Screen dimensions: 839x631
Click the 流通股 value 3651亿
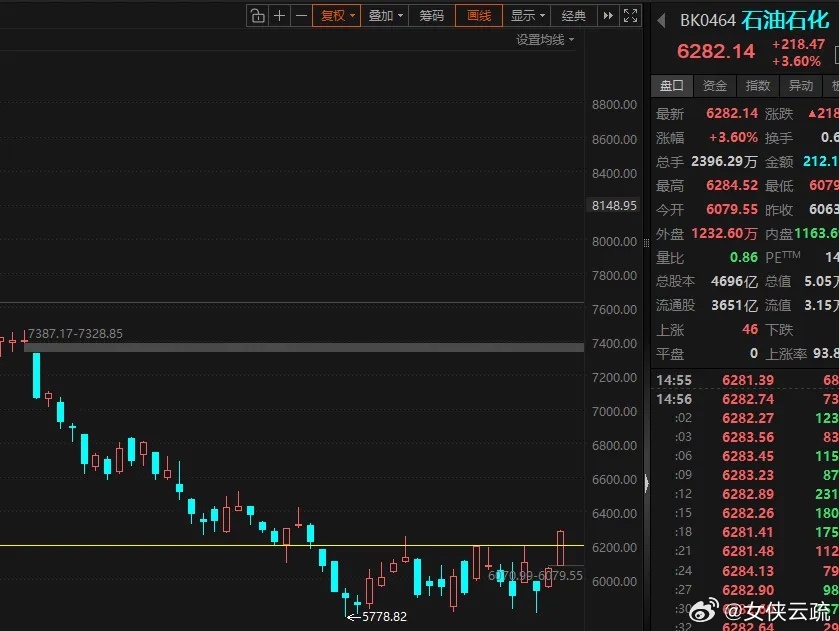734,305
